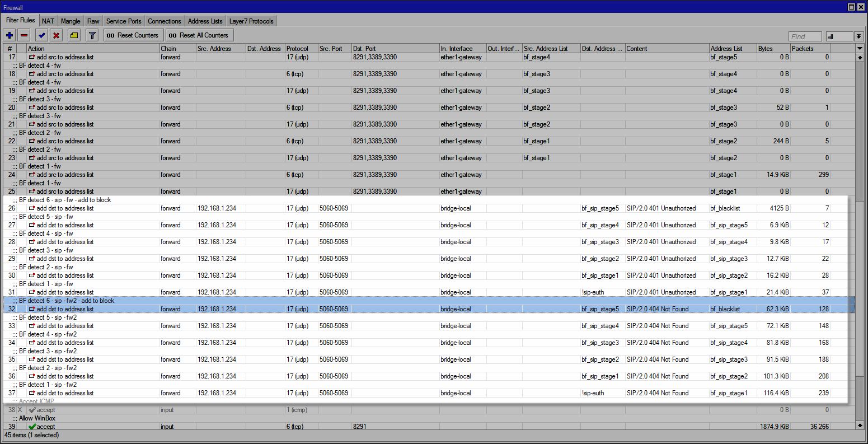
Task: Focus the Find search field
Action: (x=805, y=36)
